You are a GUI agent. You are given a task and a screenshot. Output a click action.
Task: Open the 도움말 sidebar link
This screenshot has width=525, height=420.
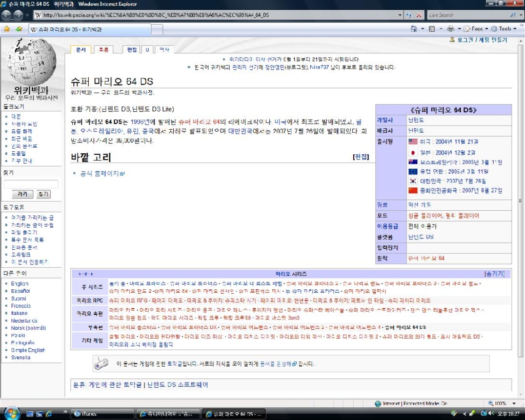[18, 153]
